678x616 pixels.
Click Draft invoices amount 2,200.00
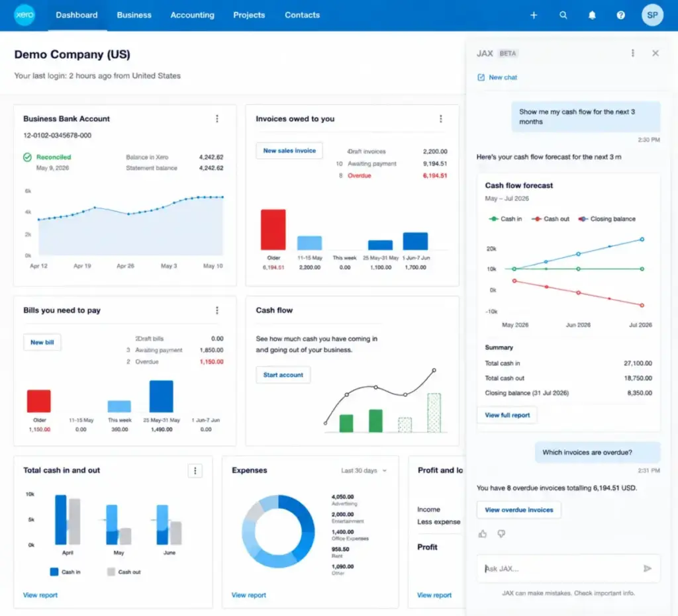tap(434, 152)
